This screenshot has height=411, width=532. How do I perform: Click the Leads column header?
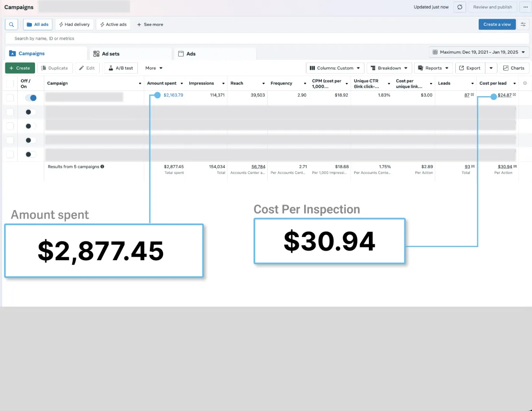point(444,83)
